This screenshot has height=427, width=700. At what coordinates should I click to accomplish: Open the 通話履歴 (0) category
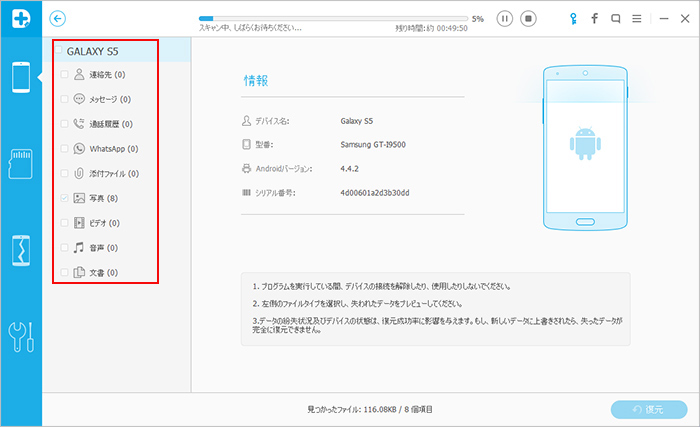111,124
